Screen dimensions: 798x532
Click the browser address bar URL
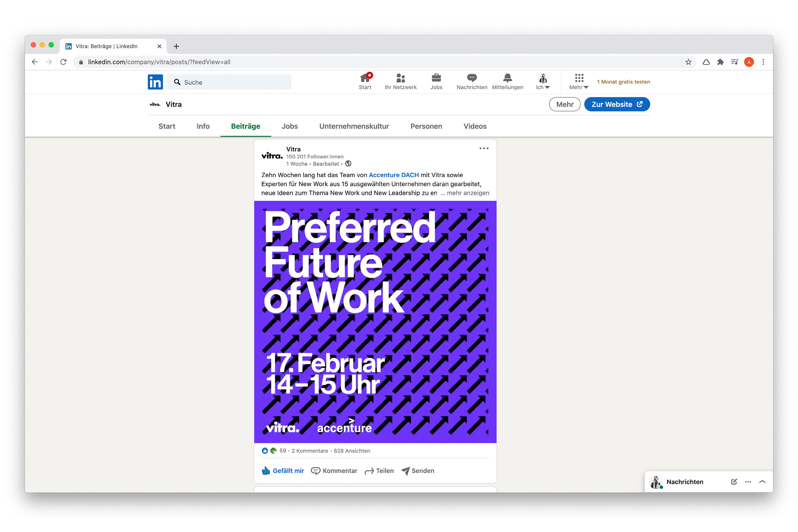[x=159, y=62]
